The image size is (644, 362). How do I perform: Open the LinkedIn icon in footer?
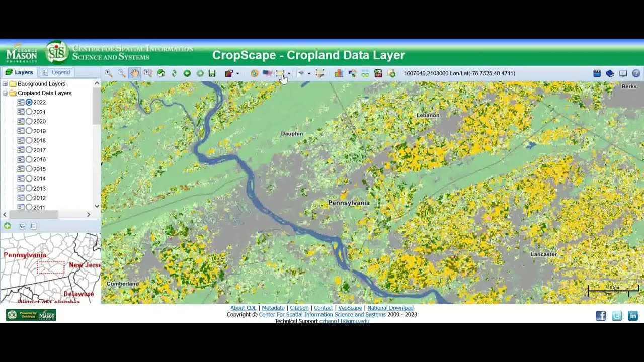click(633, 316)
